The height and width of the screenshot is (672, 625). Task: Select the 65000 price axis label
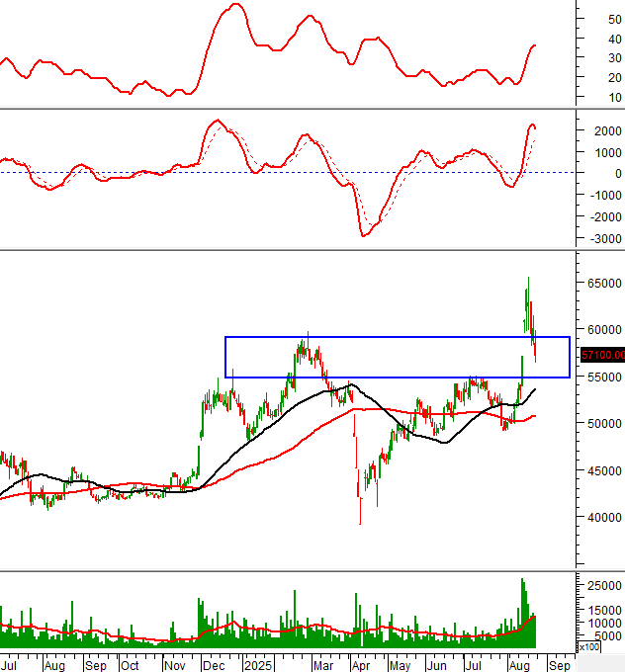[x=604, y=284]
